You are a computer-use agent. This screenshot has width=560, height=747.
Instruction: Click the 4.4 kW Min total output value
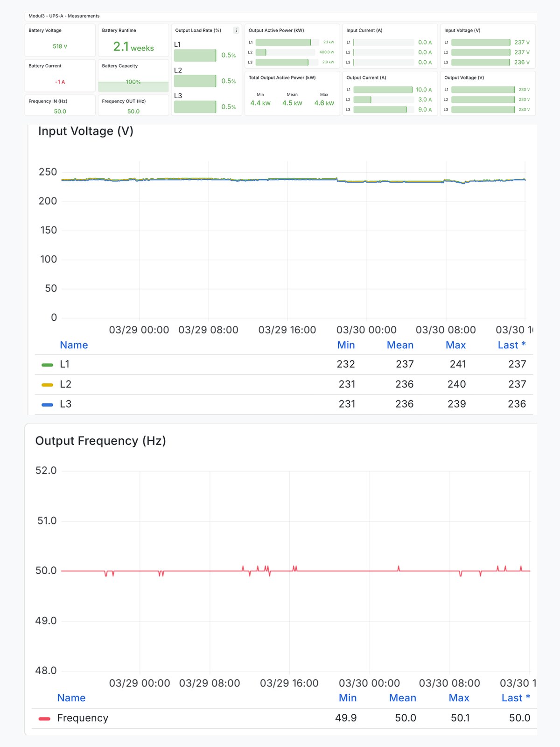(260, 103)
